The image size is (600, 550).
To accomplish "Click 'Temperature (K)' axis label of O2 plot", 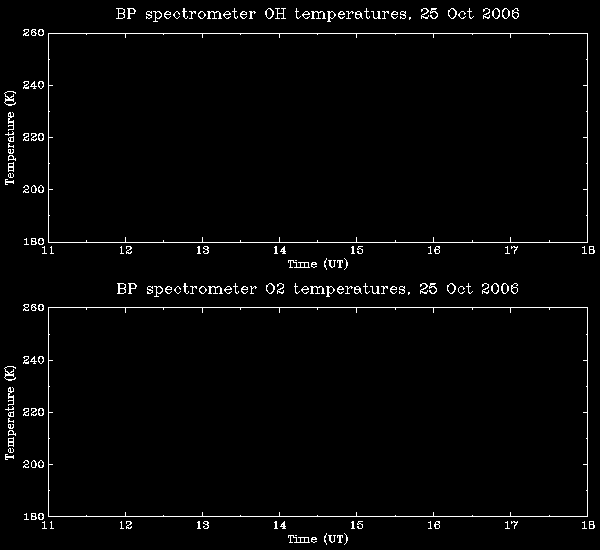I will click(10, 413).
